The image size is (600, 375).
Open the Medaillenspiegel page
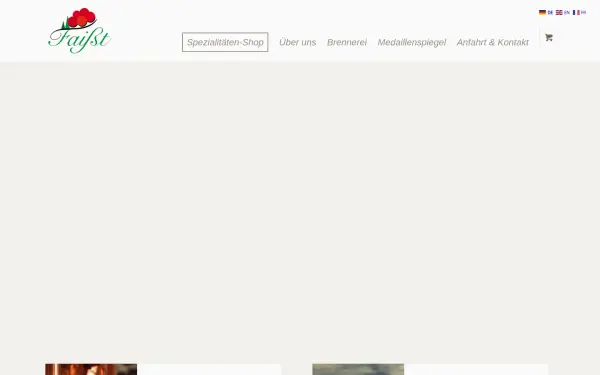(x=412, y=42)
